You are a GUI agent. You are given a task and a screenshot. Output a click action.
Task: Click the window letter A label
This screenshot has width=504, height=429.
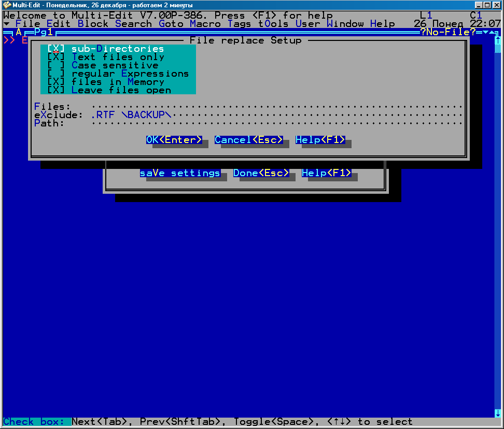point(19,32)
